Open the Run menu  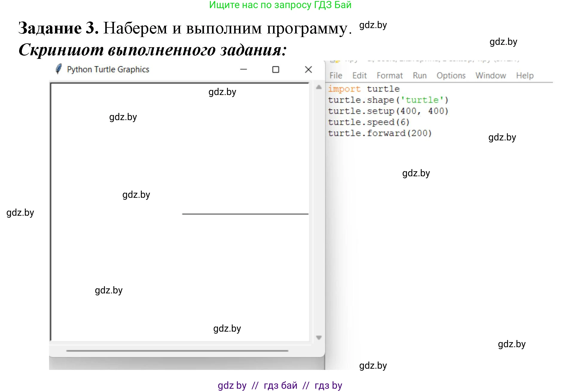[420, 75]
